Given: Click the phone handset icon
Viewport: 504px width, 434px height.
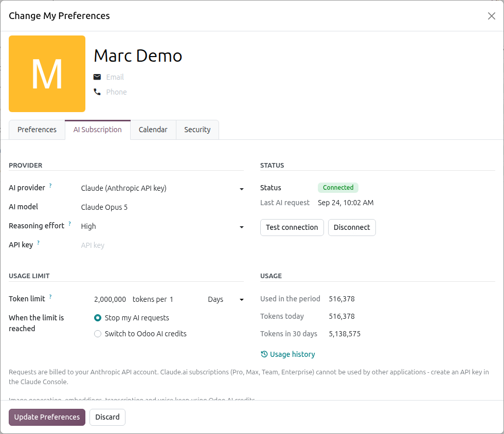Looking at the screenshot, I should [97, 92].
